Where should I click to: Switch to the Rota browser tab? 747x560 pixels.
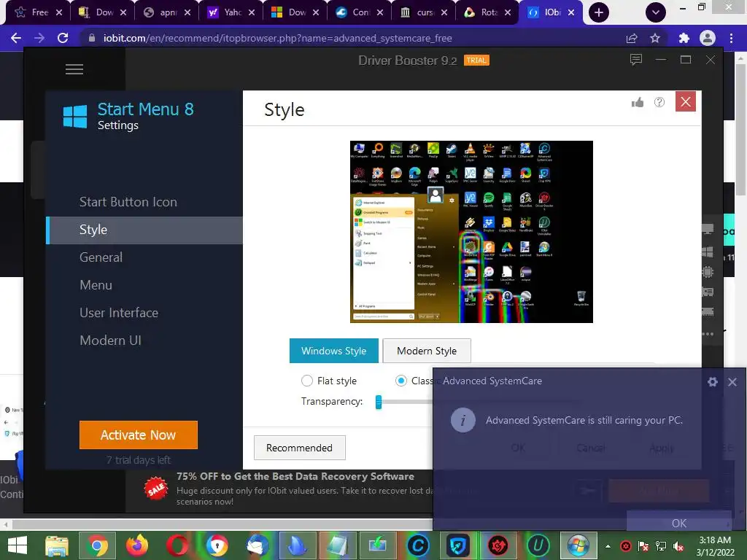[485, 12]
